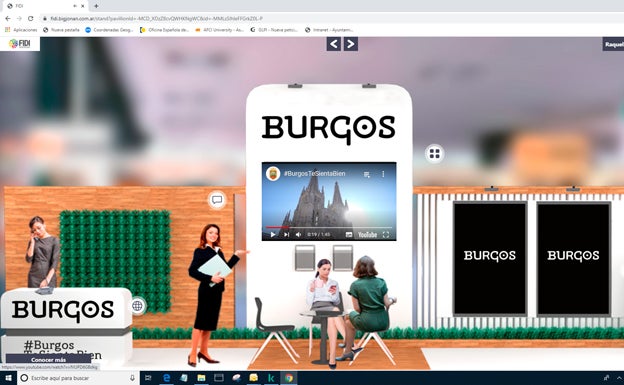Open the Oficina Española de... bookmark
Image resolution: width=624 pixels, height=385 pixels.
coord(164,30)
